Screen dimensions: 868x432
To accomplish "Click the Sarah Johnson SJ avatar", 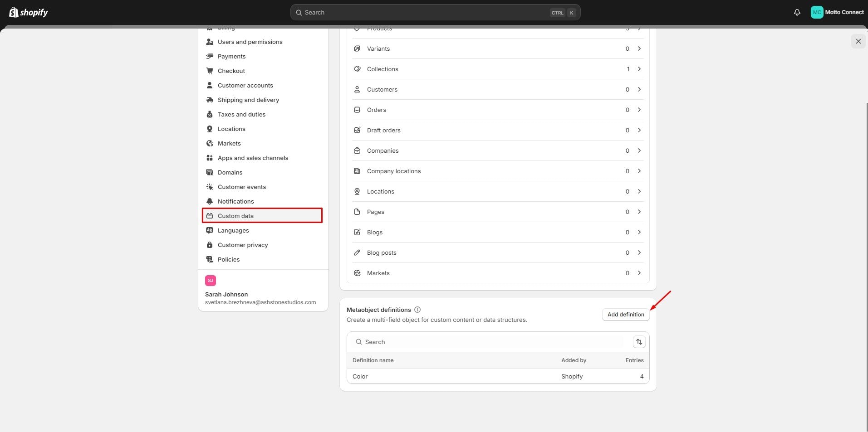I will (x=211, y=280).
